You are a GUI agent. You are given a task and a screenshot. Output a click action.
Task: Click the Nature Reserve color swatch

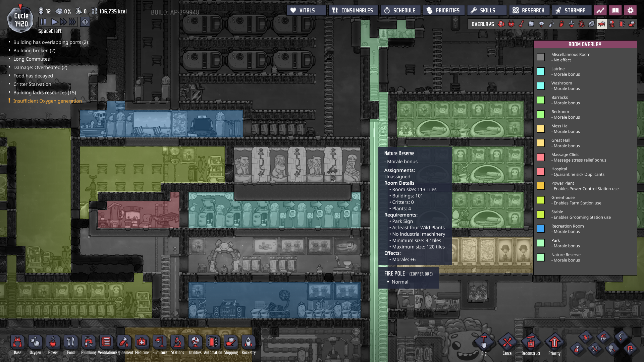pyautogui.click(x=540, y=257)
